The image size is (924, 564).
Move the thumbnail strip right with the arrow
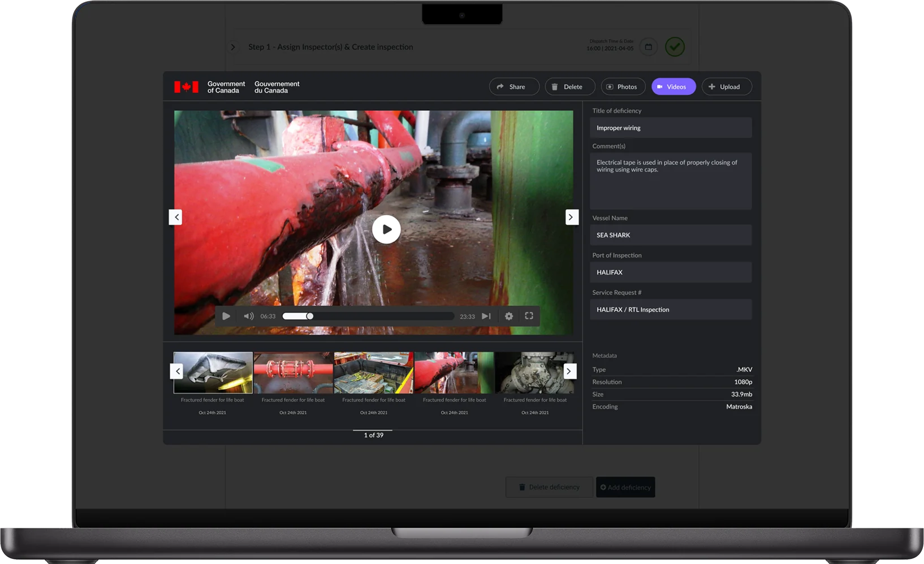click(x=569, y=371)
